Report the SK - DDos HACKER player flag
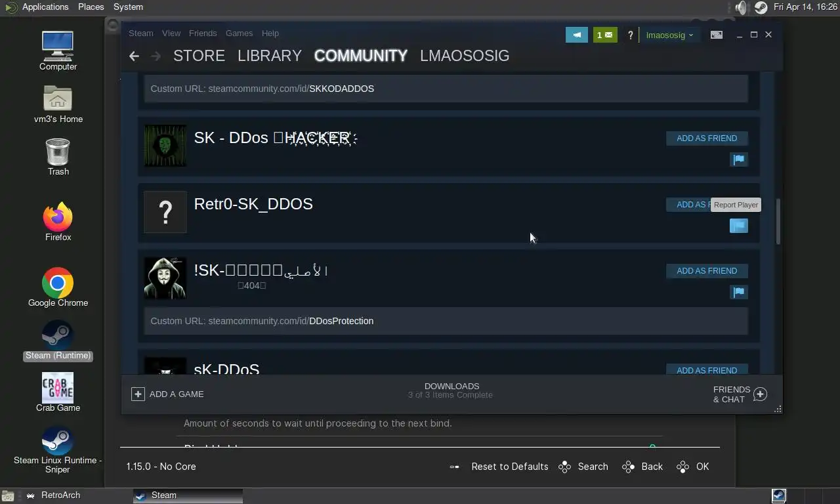The image size is (840, 504). (x=739, y=159)
